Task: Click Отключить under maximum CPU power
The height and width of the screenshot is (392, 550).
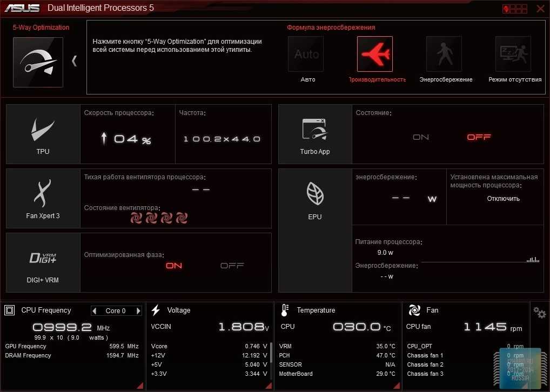Action: pos(503,199)
